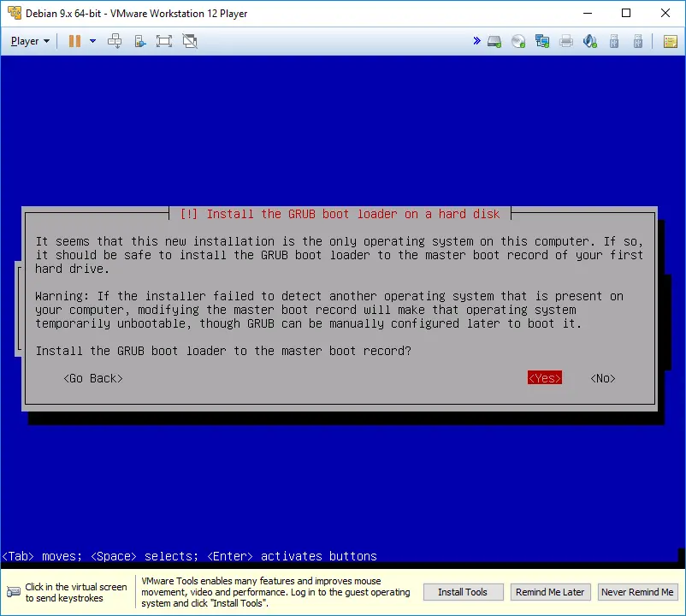Image resolution: width=686 pixels, height=616 pixels.
Task: Click the VMware Player title bar icon
Action: 15,13
